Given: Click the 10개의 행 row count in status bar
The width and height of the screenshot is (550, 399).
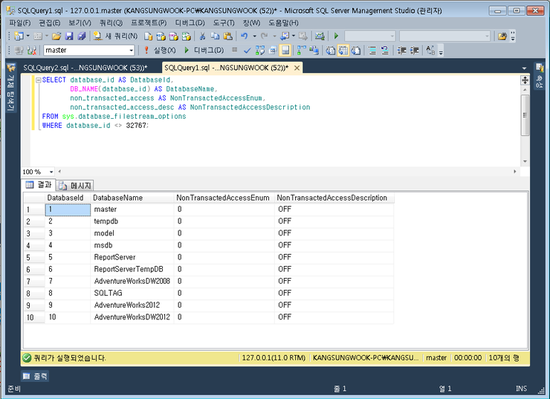Looking at the screenshot, I should (x=504, y=358).
